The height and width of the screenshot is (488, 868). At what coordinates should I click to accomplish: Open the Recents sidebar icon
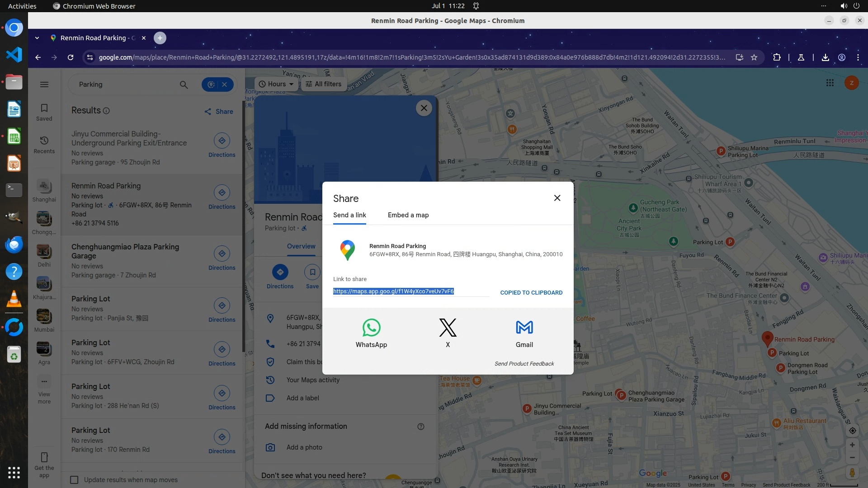click(x=44, y=145)
